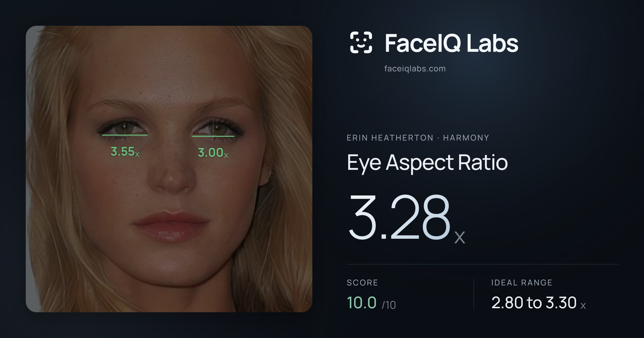The height and width of the screenshot is (338, 644).
Task: Click the '2.80 to 3.30 x' range value
Action: click(539, 303)
